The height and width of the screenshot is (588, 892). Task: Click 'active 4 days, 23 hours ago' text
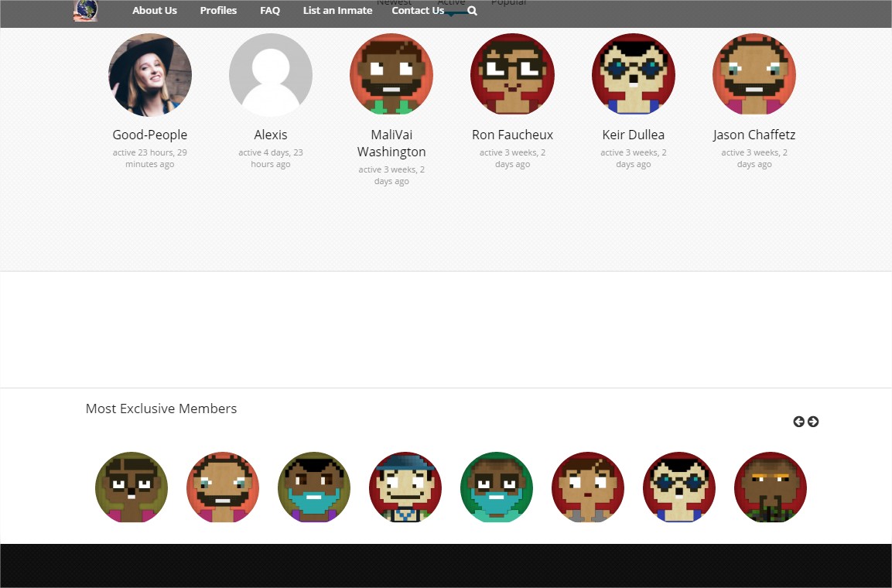(271, 158)
